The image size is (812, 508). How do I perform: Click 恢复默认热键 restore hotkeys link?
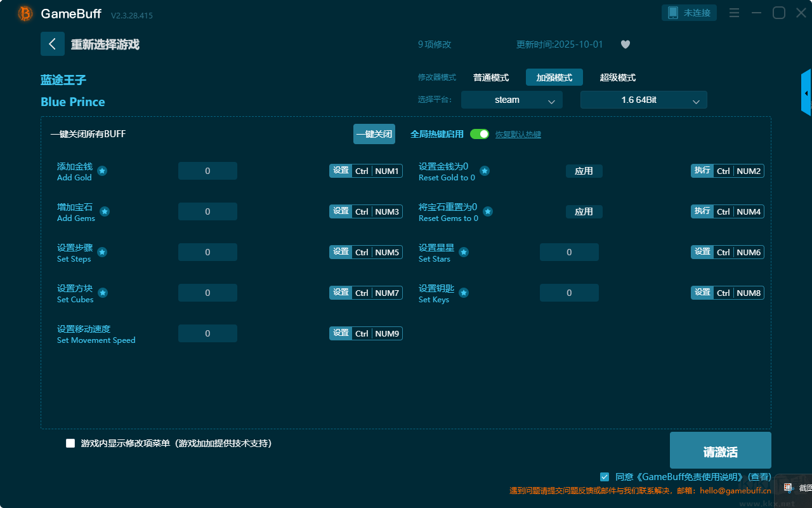click(x=518, y=135)
